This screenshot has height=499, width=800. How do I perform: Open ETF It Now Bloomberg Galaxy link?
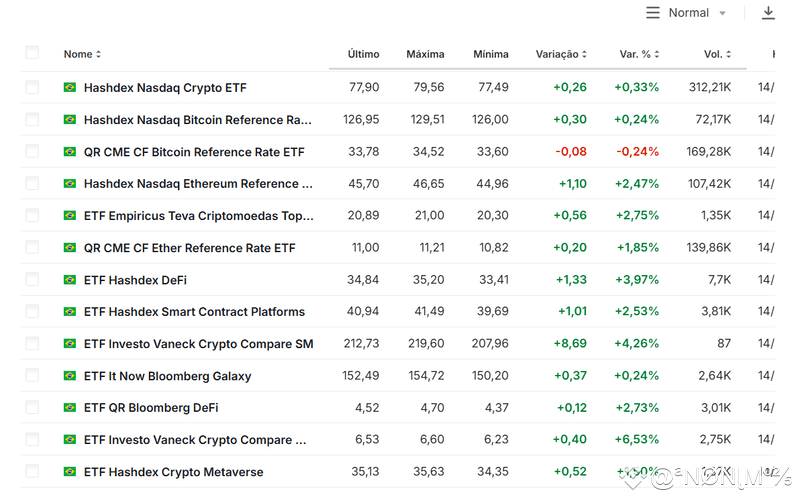click(167, 376)
